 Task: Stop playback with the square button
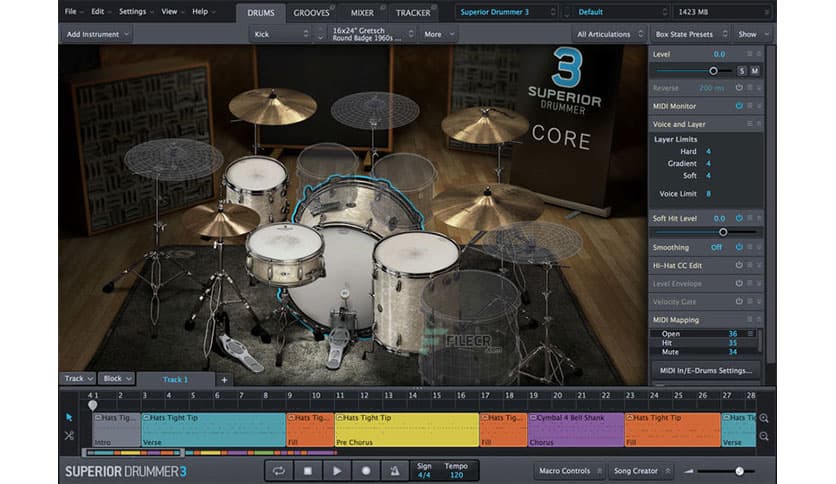click(x=308, y=471)
